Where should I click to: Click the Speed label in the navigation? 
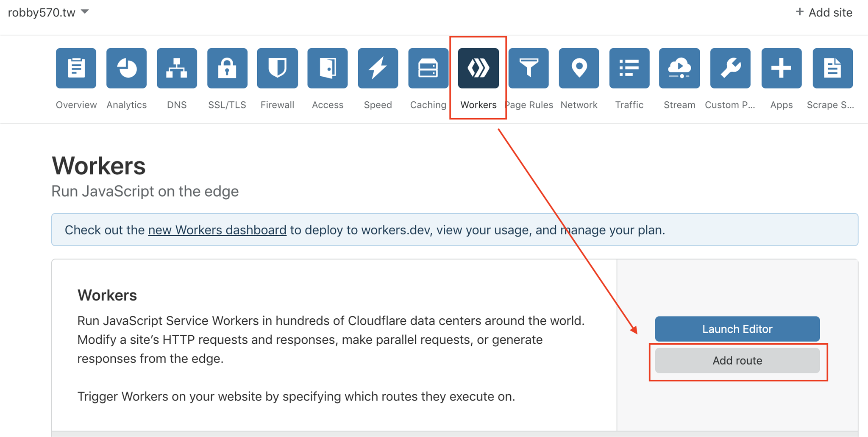tap(378, 105)
